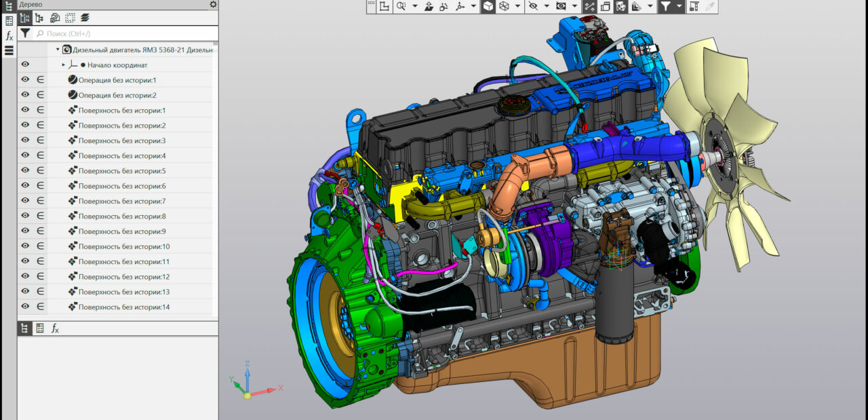Open the dropdown arrow next to the toolbar filter funnel
868x420 pixels.
click(679, 6)
